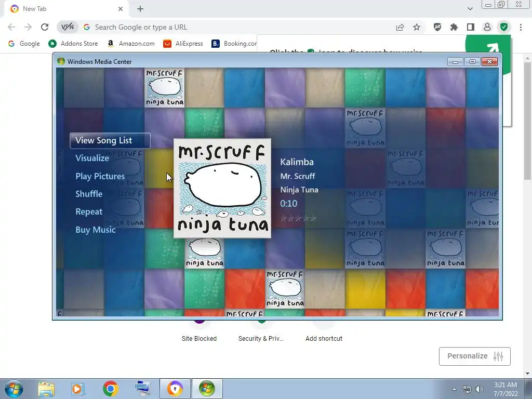Toggle the browser side panel
532x399 pixels.
pyautogui.click(x=471, y=27)
